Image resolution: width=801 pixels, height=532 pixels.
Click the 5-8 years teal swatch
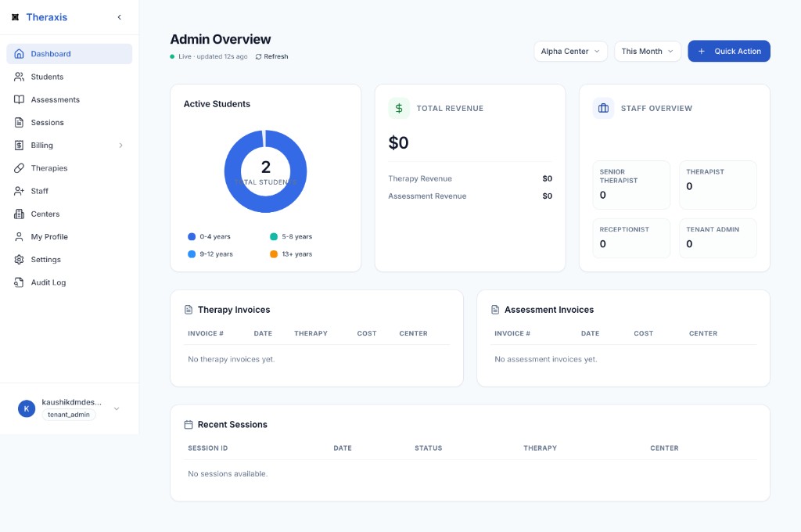point(274,236)
